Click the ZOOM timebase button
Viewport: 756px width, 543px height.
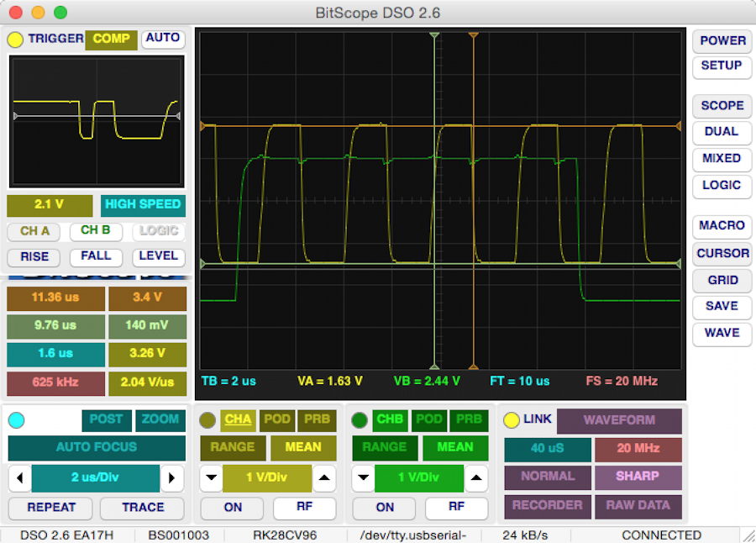pyautogui.click(x=160, y=419)
